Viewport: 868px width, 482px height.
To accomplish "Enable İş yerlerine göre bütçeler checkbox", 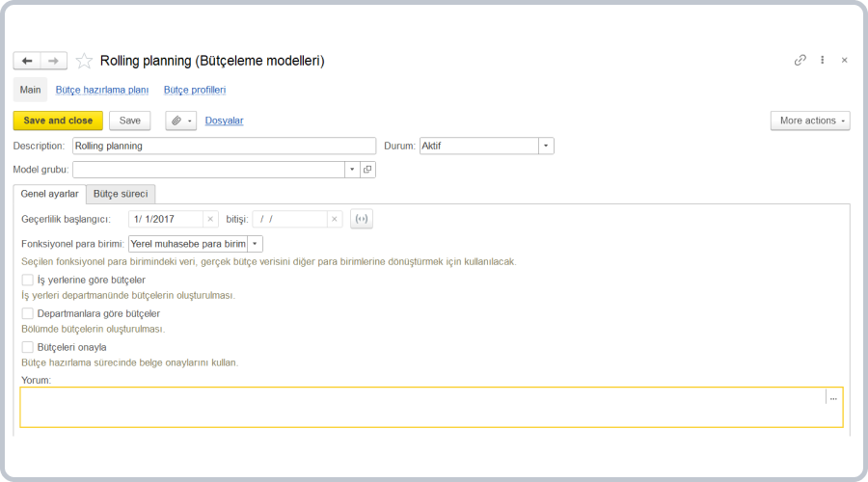I will tap(28, 280).
